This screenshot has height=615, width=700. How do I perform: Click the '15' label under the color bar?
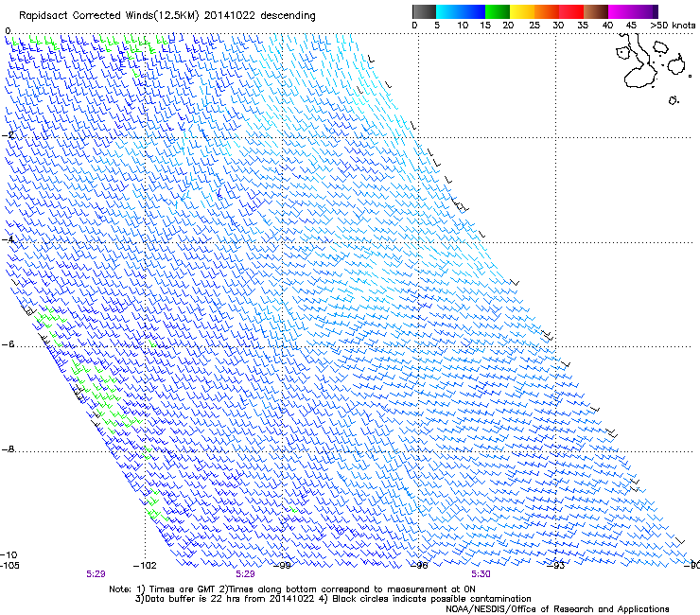coord(485,26)
